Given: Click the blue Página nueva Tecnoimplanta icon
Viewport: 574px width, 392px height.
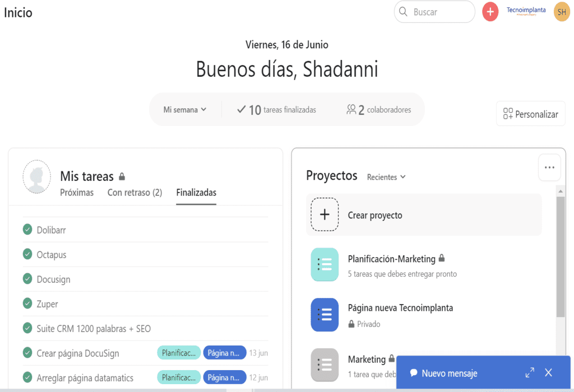Looking at the screenshot, I should point(325,315).
